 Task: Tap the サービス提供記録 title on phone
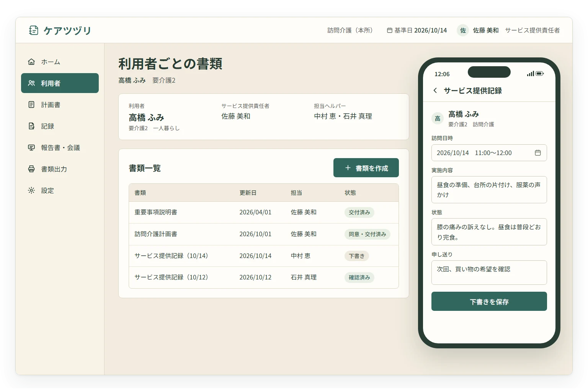pyautogui.click(x=473, y=91)
